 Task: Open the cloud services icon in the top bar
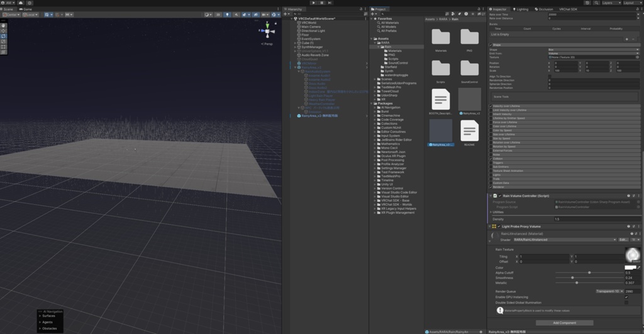[x=20, y=3]
